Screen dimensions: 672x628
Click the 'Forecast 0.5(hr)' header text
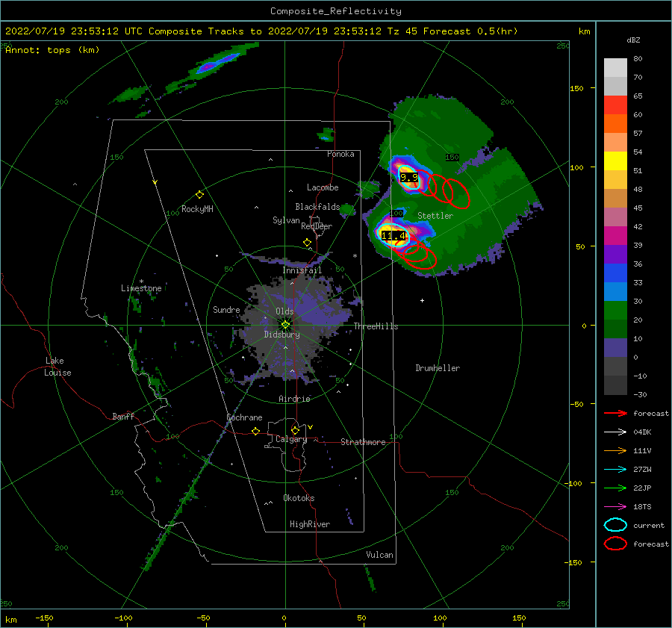[x=470, y=31]
